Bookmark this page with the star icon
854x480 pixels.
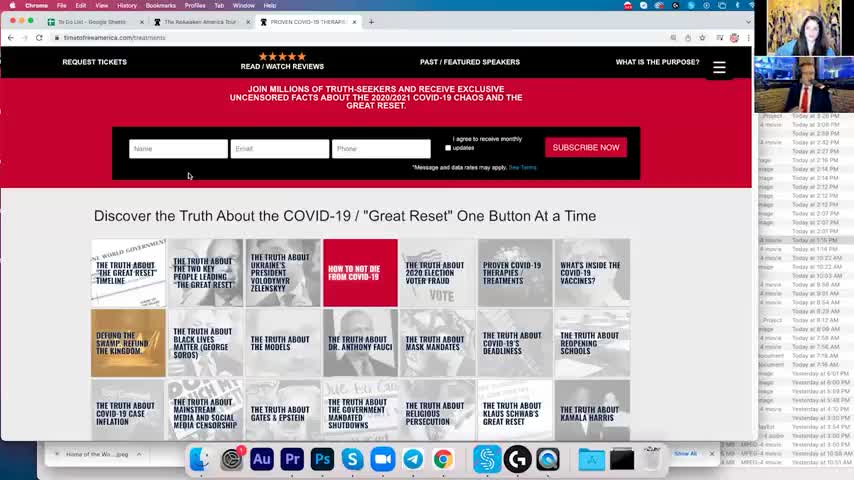(x=703, y=38)
